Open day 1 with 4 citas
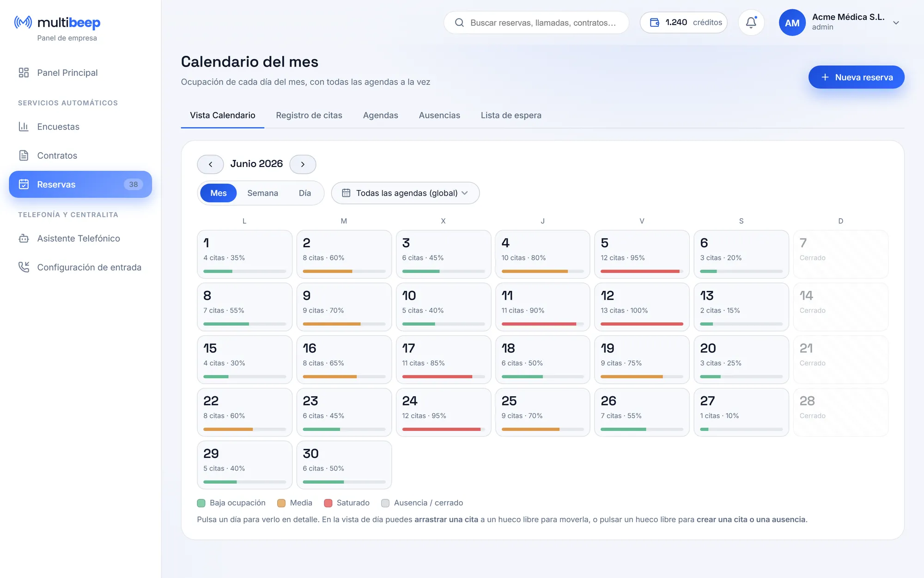924x578 pixels. click(244, 254)
